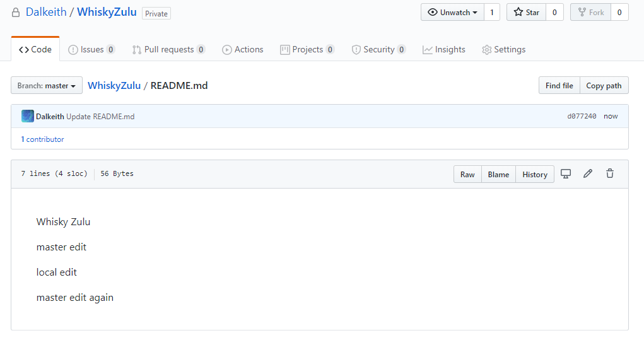Open file in GitHub Desktop icon

coord(566,173)
